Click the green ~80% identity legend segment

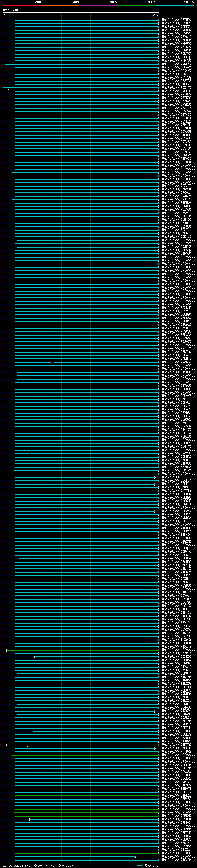(137, 6)
